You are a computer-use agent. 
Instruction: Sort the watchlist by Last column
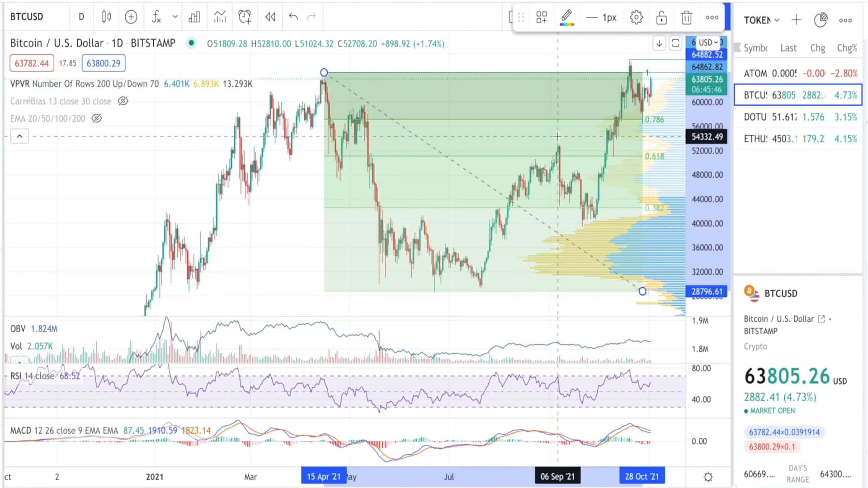point(788,48)
